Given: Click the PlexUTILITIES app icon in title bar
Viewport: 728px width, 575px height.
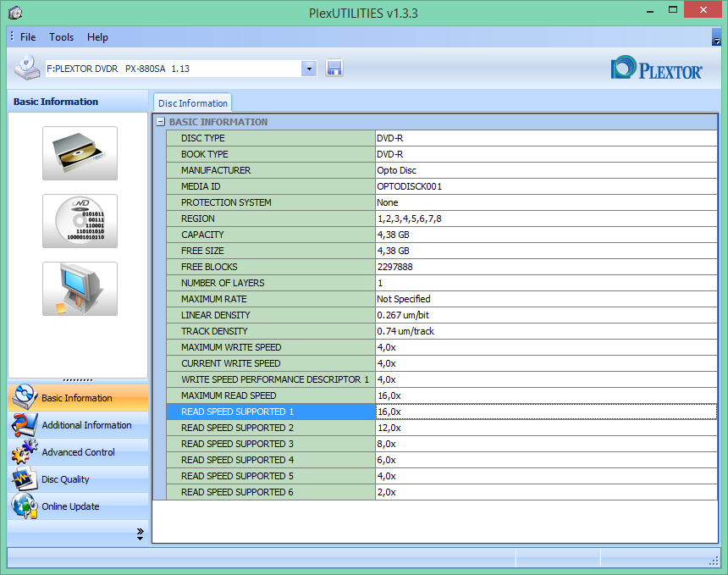Looking at the screenshot, I should pos(15,13).
